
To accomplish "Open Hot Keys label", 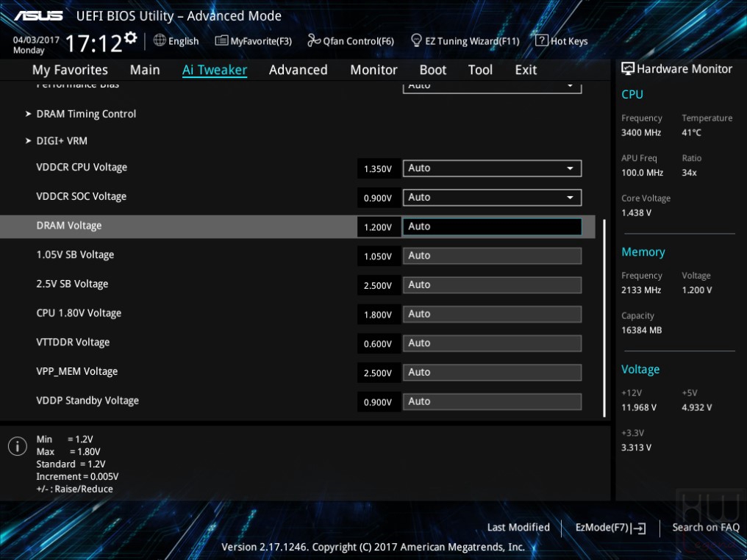I will pos(569,41).
